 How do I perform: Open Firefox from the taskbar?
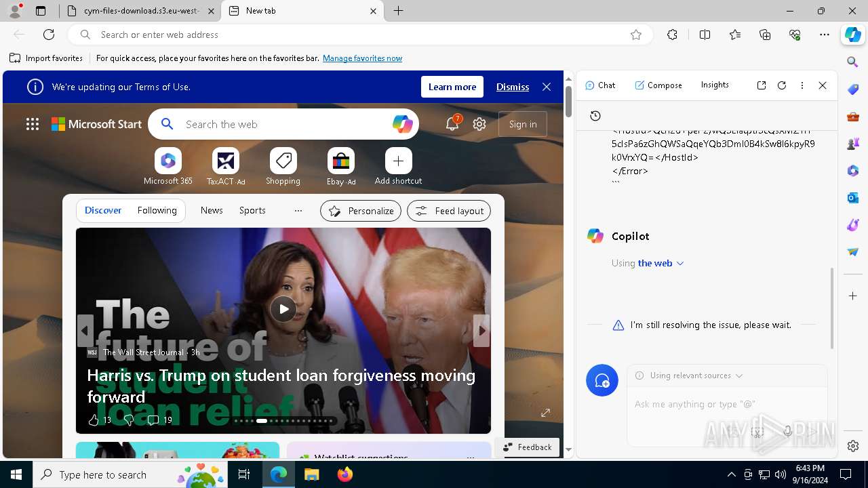pos(345,474)
